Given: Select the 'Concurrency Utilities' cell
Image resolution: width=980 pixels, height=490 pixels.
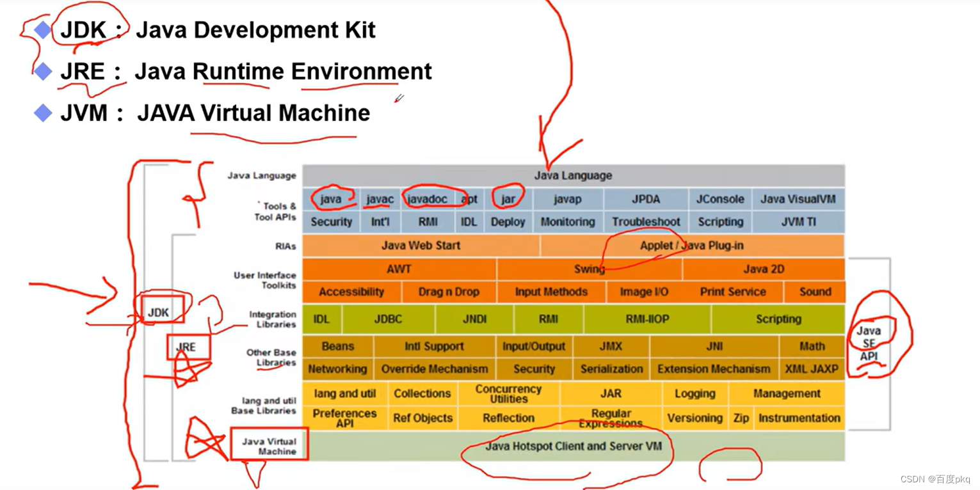Looking at the screenshot, I should tap(509, 393).
